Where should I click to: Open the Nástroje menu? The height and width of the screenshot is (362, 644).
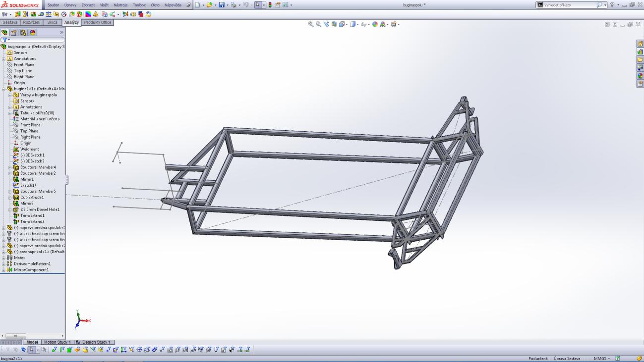(x=120, y=5)
